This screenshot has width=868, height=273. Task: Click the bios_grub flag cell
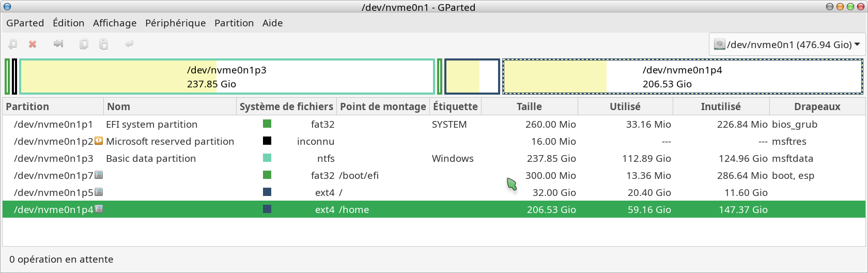795,124
